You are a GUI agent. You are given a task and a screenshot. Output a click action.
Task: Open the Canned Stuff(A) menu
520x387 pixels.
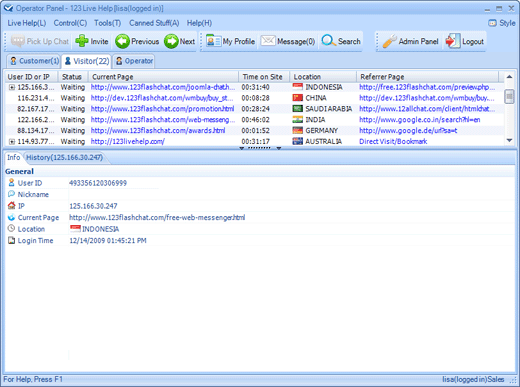[x=154, y=23]
